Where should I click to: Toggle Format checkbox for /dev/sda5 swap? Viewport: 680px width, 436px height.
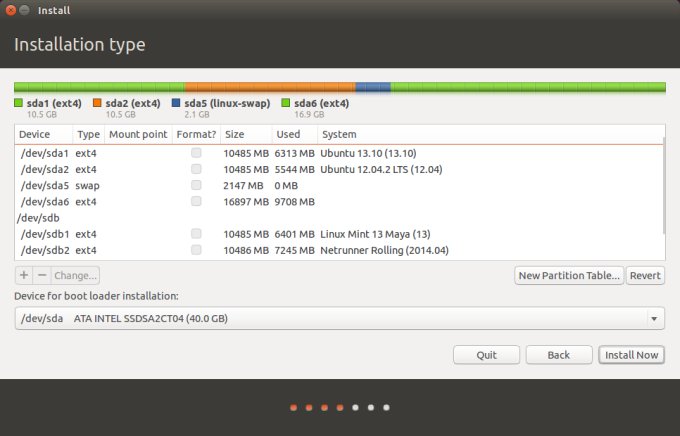pos(196,185)
